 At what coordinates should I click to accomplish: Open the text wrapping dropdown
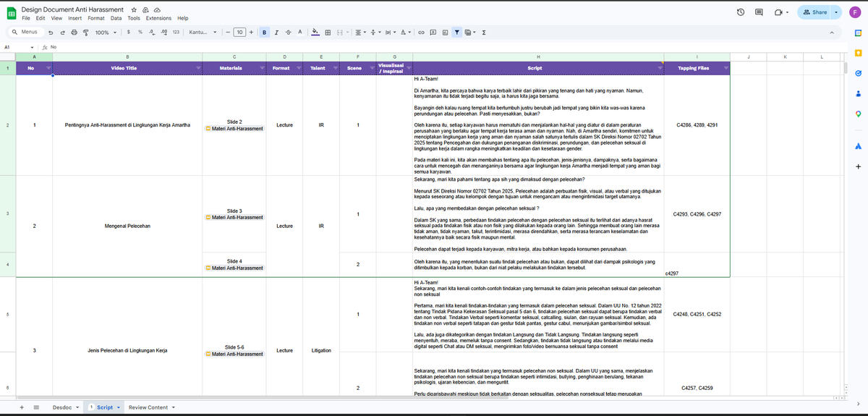(x=390, y=32)
